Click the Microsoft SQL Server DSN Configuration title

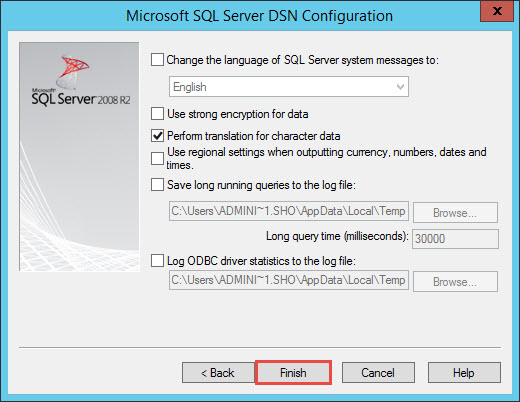click(x=259, y=16)
